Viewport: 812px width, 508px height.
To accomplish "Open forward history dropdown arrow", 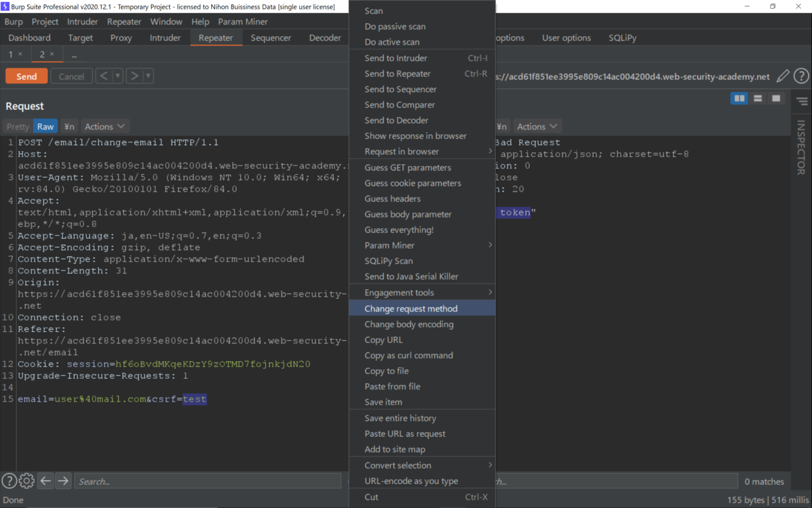I will pos(148,76).
